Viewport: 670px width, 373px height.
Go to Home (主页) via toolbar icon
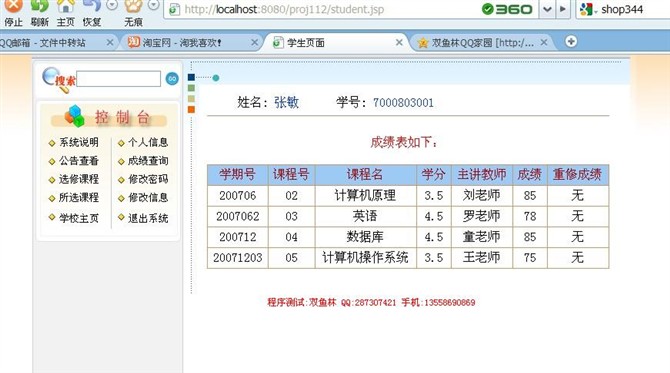pos(65,6)
